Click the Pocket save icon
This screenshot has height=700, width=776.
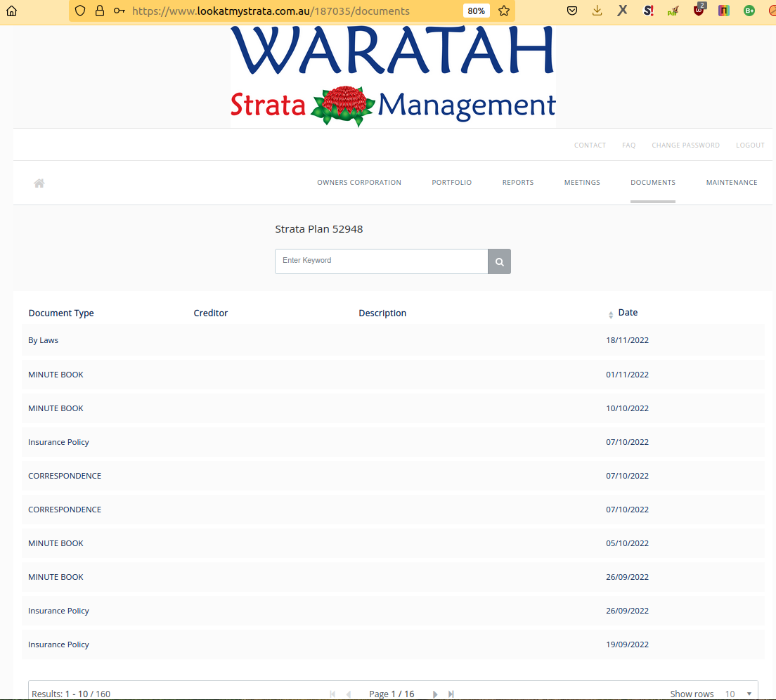coord(572,11)
